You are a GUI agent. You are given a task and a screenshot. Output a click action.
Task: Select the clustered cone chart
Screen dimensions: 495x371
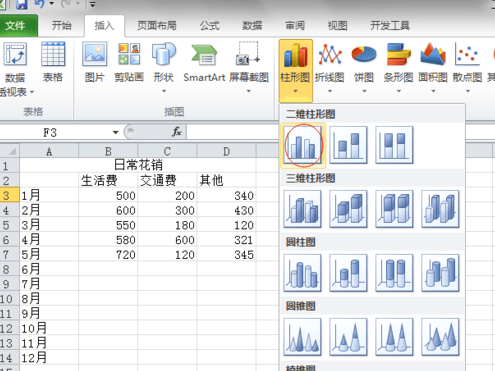tap(303, 337)
